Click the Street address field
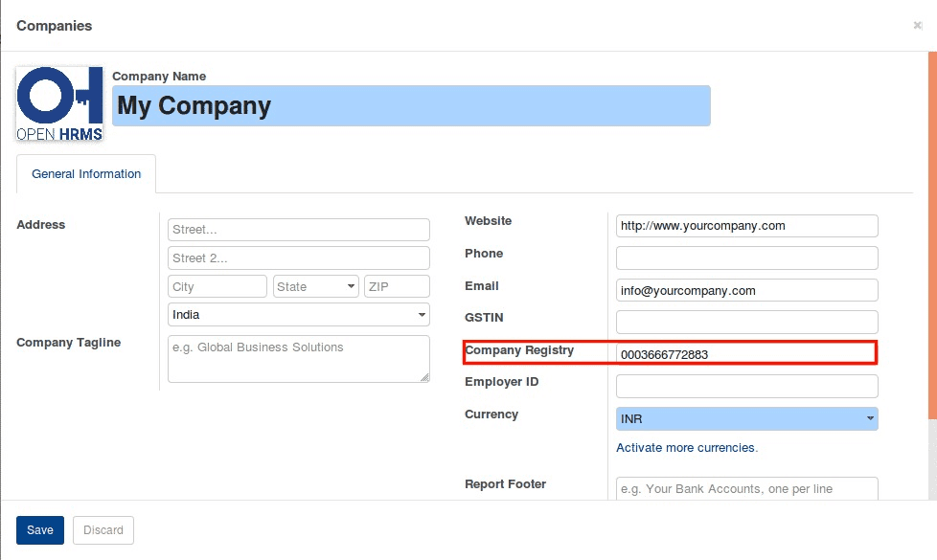The image size is (937, 560). pos(298,229)
